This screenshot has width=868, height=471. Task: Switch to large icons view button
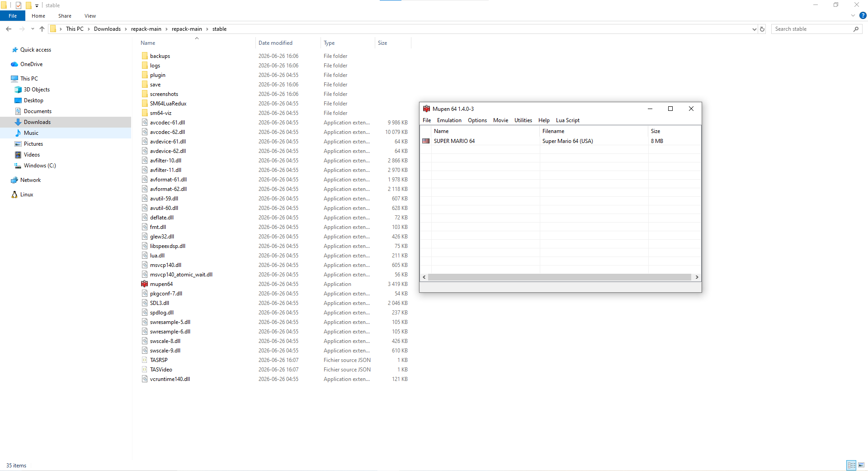[861, 465]
